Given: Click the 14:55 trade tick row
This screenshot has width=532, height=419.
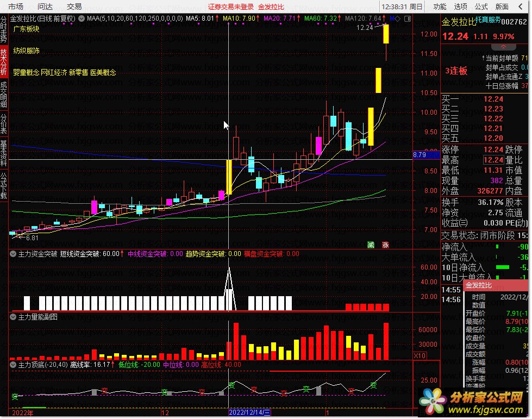Looking at the screenshot, I should [x=451, y=290].
